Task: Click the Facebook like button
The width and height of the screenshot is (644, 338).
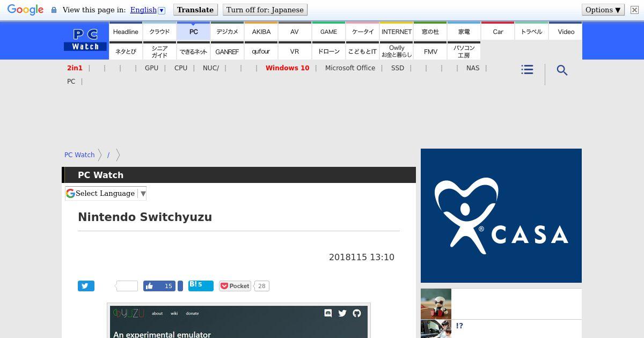Action: pyautogui.click(x=159, y=286)
